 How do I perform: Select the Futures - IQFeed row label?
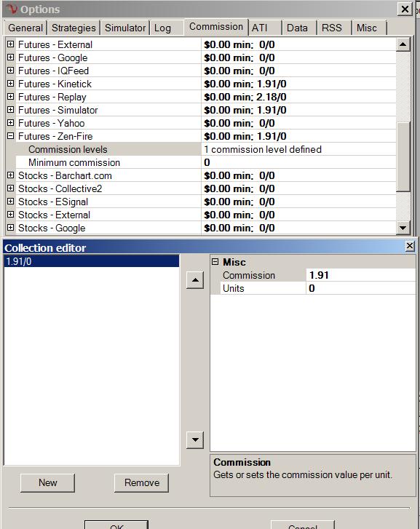click(53, 71)
